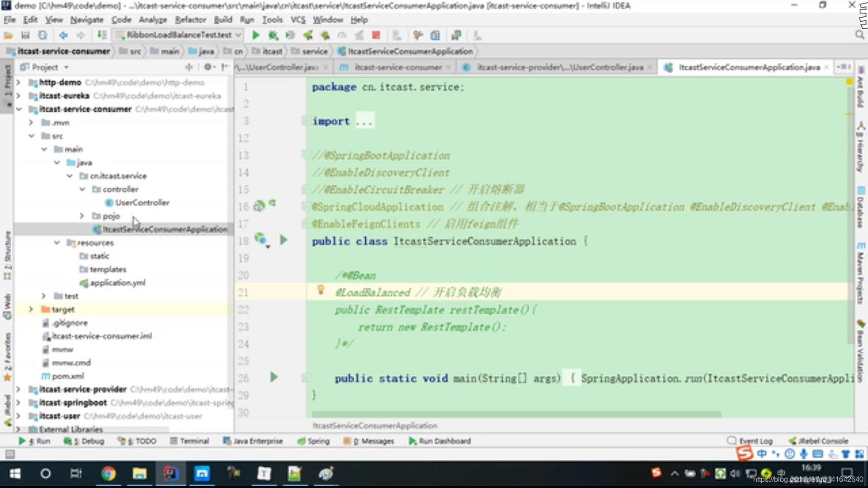Expand the itcast-service-provider module
Image resolution: width=868 pixels, height=488 pixels.
click(x=18, y=389)
